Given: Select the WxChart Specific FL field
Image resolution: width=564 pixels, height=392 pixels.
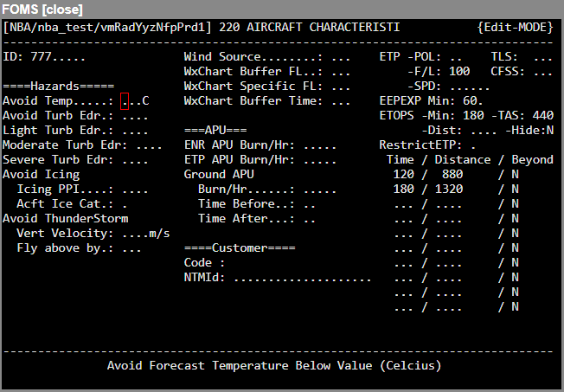Looking at the screenshot, I should 341,87.
